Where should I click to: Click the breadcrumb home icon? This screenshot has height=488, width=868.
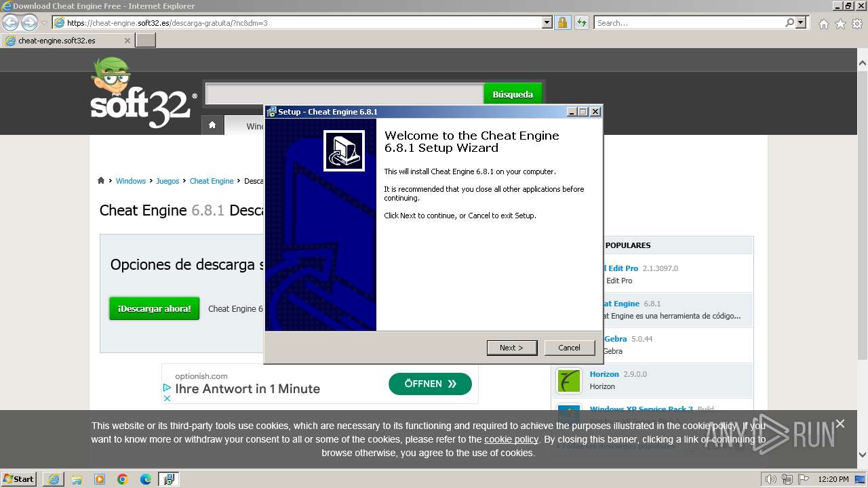101,180
